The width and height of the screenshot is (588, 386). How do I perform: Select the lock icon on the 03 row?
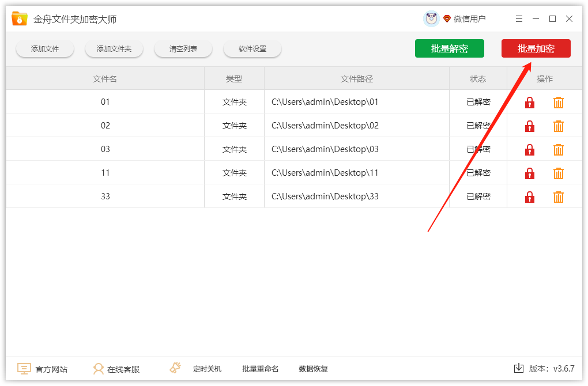(x=529, y=149)
